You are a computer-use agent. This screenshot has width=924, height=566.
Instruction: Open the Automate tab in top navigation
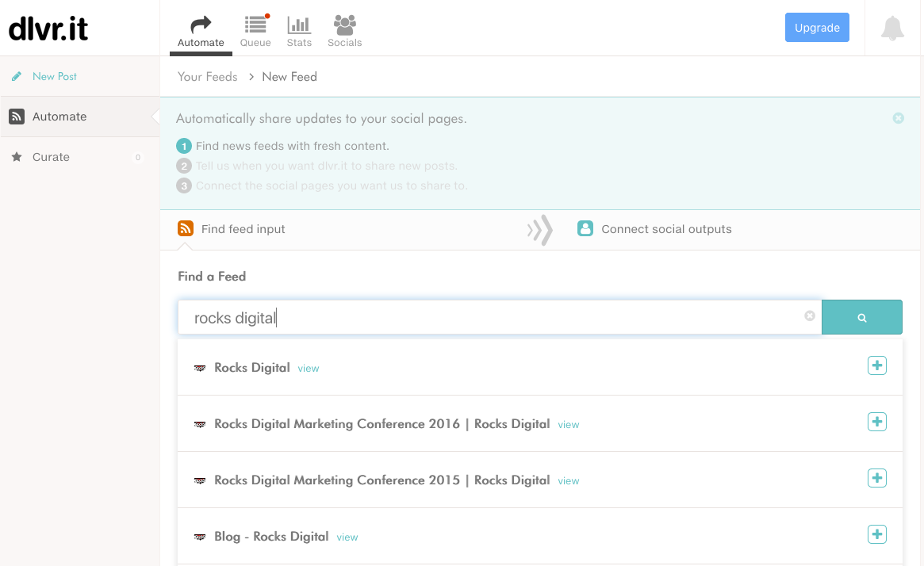click(201, 32)
